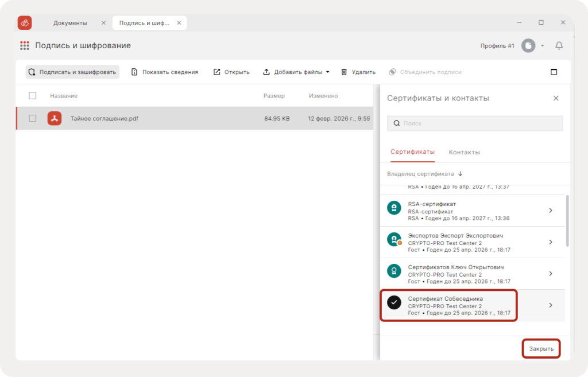Image resolution: width=588 pixels, height=377 pixels.
Task: Click the RSA-сертификат certificate icon
Action: (x=394, y=208)
